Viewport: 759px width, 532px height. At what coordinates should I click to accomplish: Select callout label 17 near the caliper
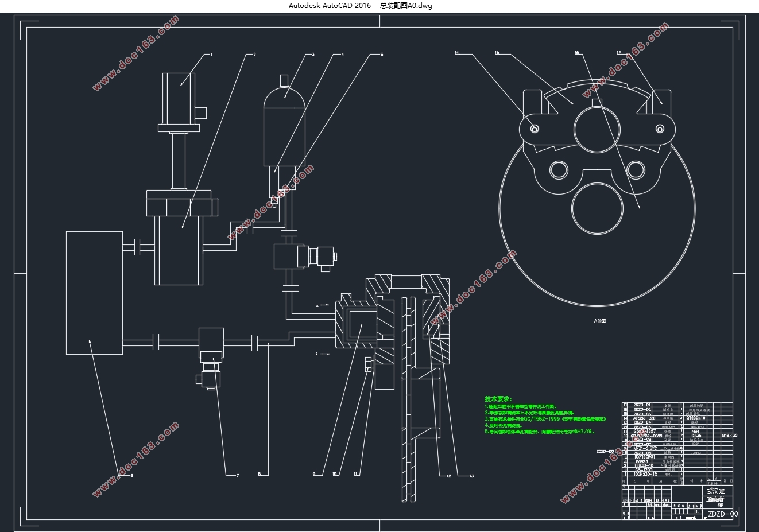pos(619,53)
